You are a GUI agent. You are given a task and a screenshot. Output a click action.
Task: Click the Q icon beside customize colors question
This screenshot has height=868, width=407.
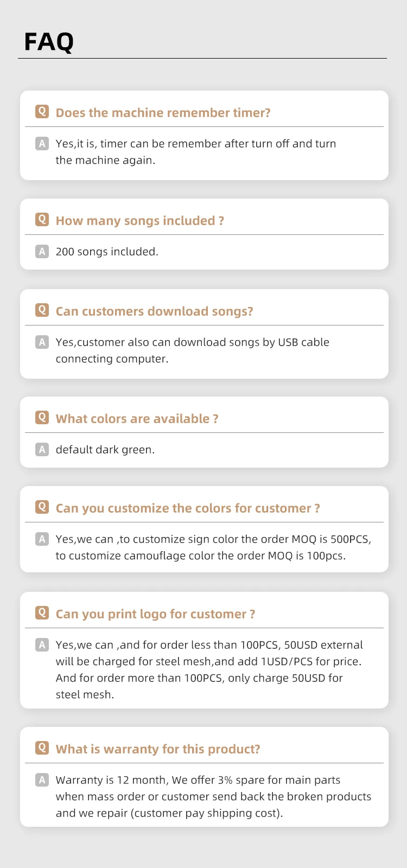click(x=42, y=507)
